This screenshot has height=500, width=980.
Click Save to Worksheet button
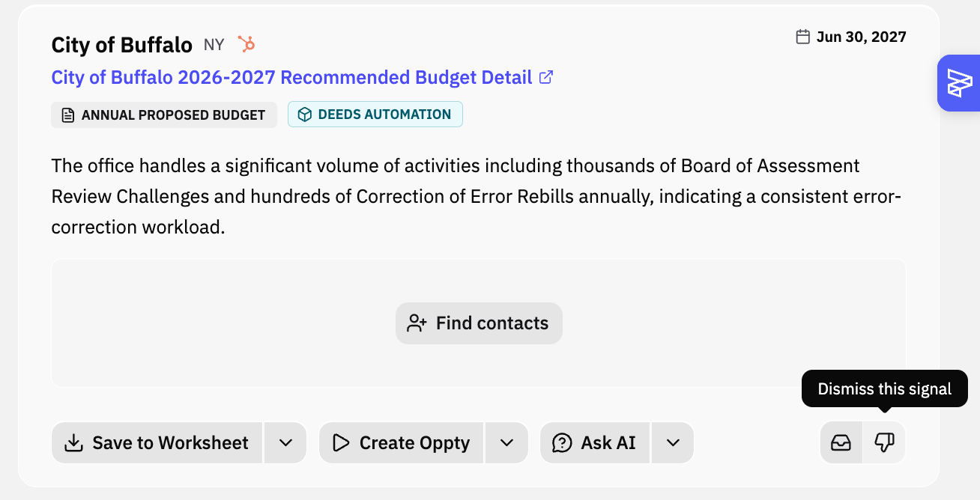point(157,443)
